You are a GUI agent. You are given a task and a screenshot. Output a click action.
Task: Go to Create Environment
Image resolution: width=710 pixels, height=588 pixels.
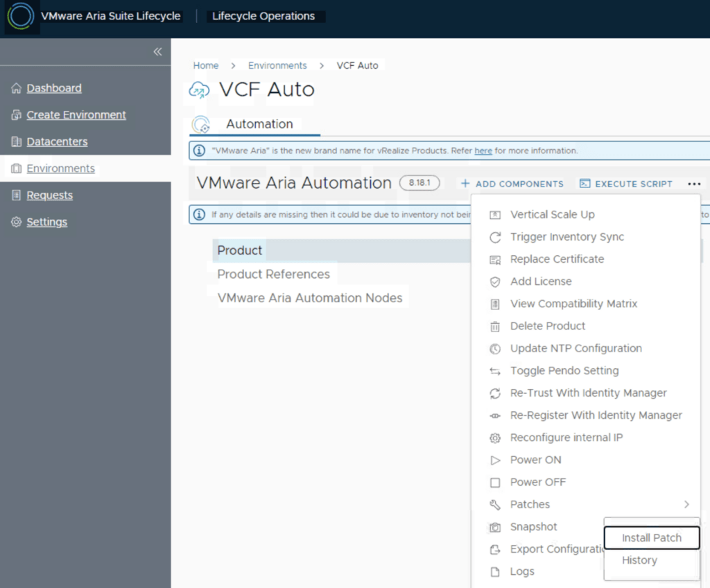point(76,115)
